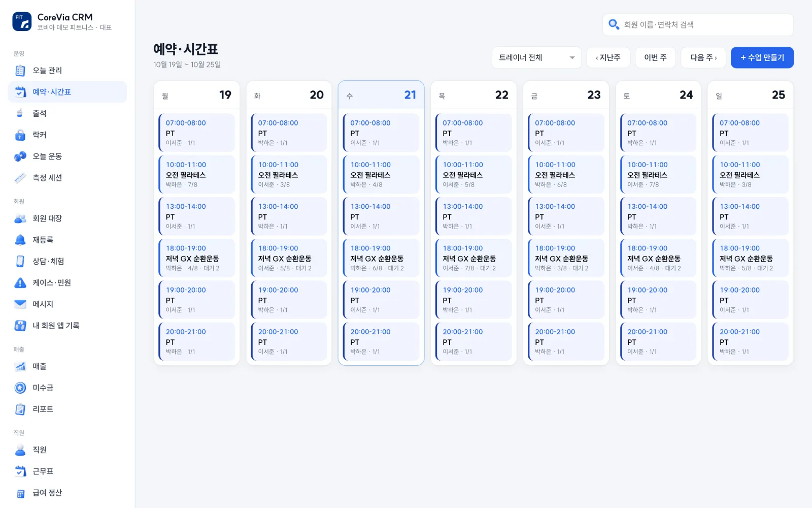This screenshot has height=508, width=812.
Task: Open Friday 저녁 GX 순환운동 3/8 class
Action: pyautogui.click(x=566, y=258)
